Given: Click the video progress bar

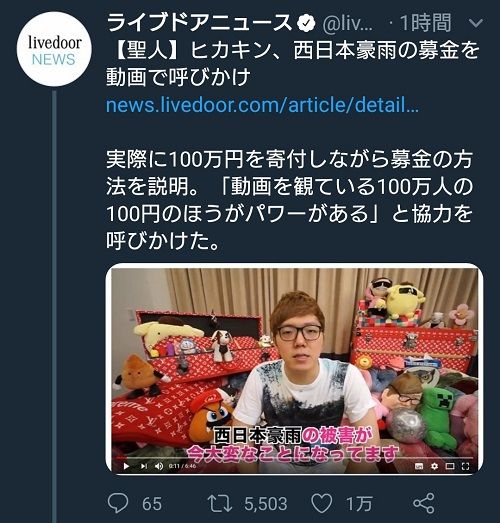Looking at the screenshot, I should tap(294, 458).
